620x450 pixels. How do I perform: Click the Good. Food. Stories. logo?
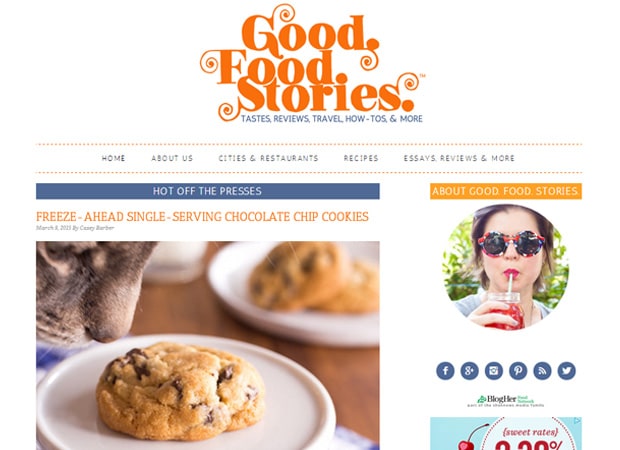click(x=312, y=64)
